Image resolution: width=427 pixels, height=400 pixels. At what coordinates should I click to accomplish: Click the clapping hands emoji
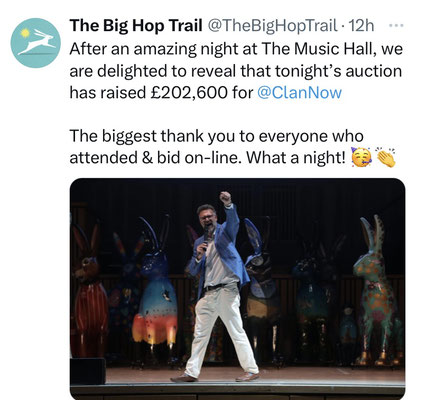(386, 157)
